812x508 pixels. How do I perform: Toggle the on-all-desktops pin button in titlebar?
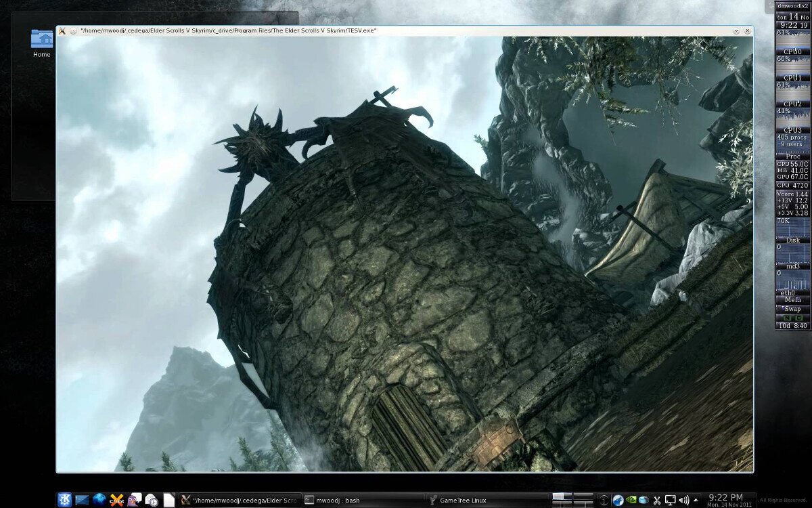(73, 30)
